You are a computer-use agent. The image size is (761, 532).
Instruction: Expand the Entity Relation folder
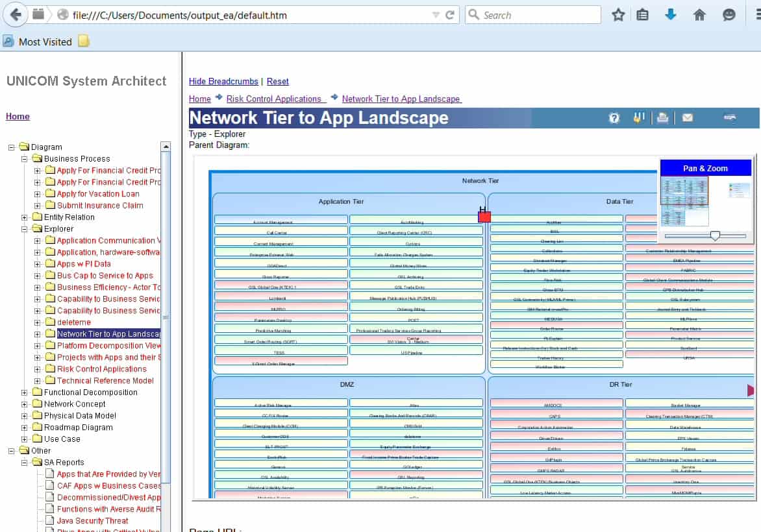(x=24, y=217)
